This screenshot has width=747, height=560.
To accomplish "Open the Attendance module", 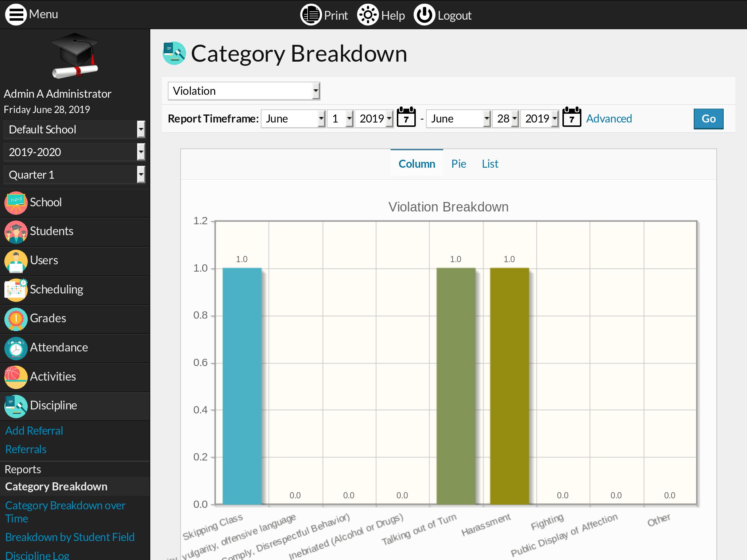I will 58,347.
